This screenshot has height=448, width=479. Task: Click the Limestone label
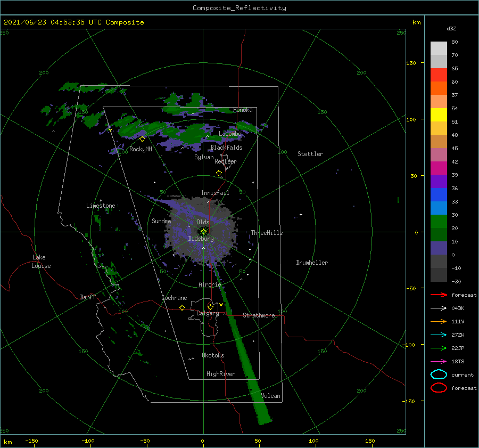point(101,206)
